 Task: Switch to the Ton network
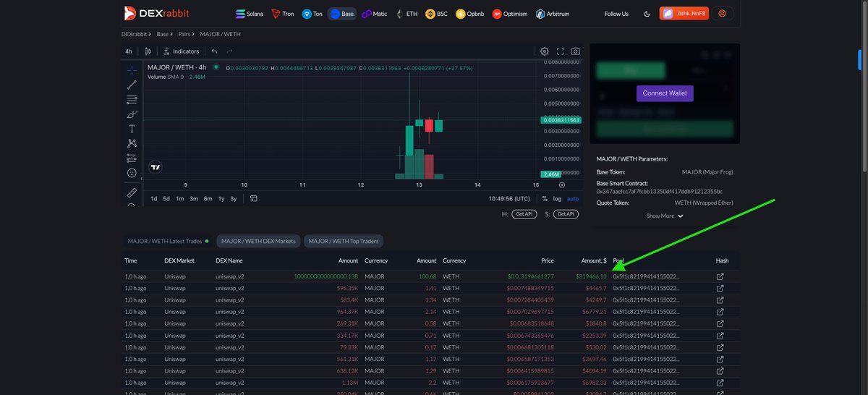click(x=313, y=14)
